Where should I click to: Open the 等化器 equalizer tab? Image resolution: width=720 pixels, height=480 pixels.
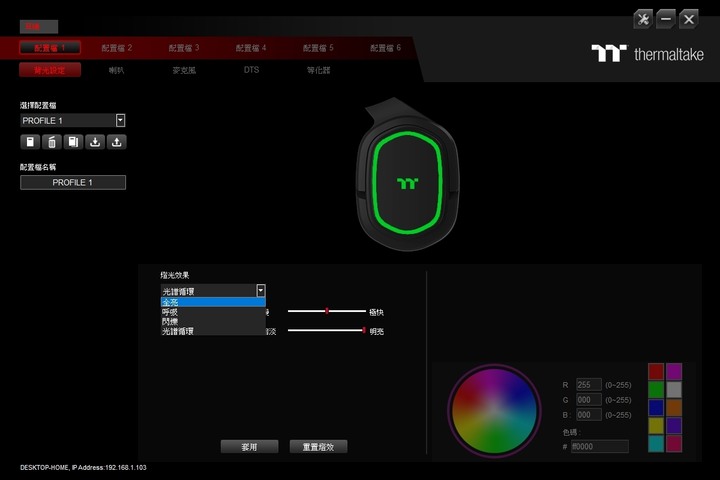[319, 70]
